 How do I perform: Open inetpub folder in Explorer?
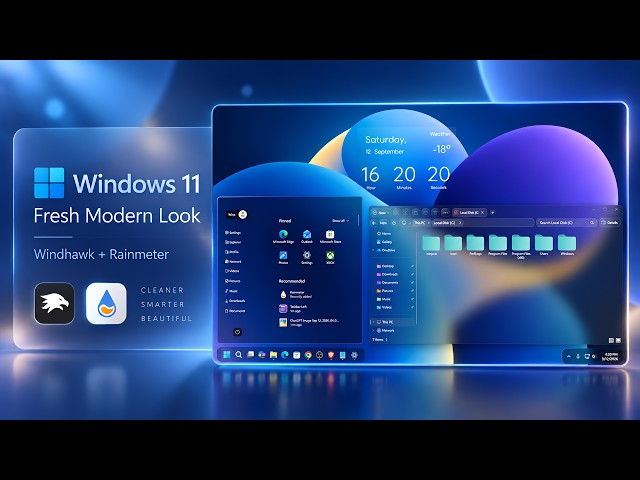pos(431,245)
